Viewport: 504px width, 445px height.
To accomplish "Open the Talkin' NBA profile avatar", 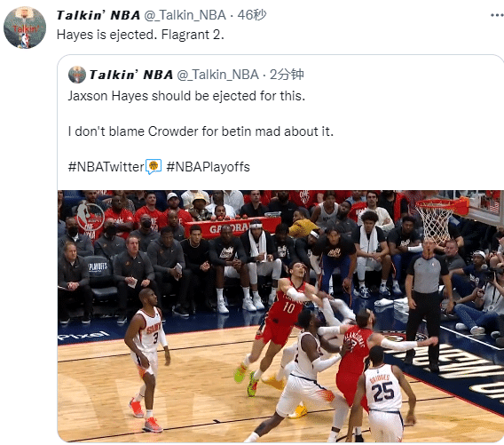I will [x=25, y=28].
